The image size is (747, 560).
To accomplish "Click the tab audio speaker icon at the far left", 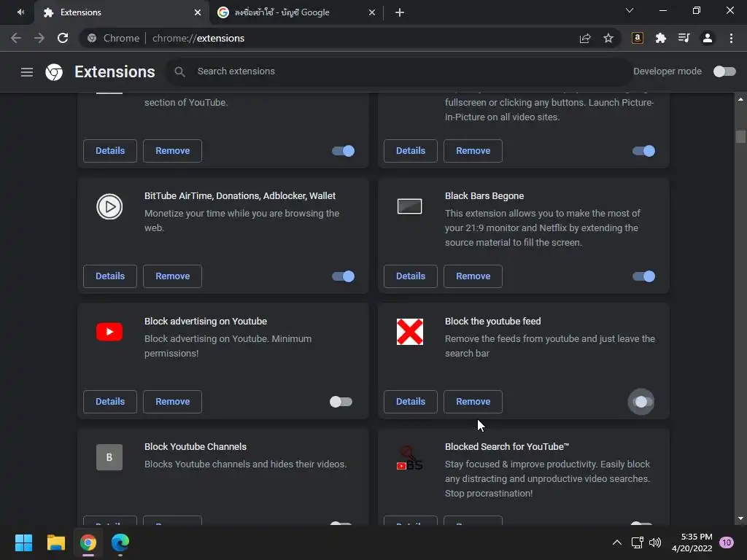I will click(x=20, y=12).
